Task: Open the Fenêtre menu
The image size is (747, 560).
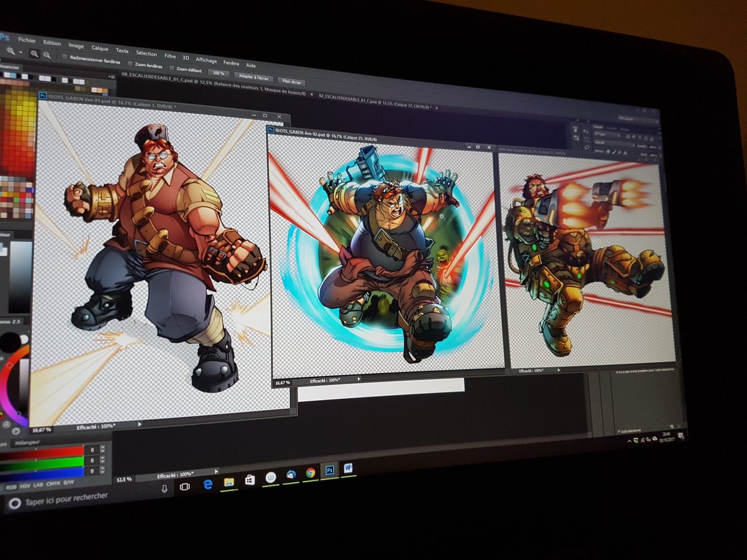Action: pyautogui.click(x=232, y=63)
